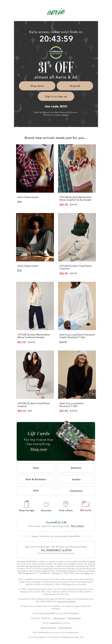
Task: Click the Find a Store pin icon
Action: [66, 504]
